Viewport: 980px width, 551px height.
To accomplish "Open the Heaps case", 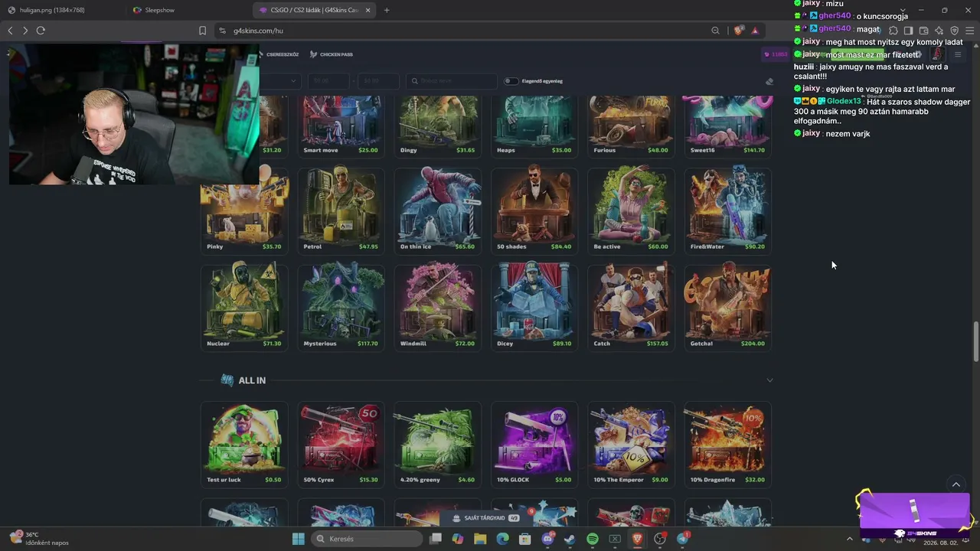I will [x=534, y=126].
